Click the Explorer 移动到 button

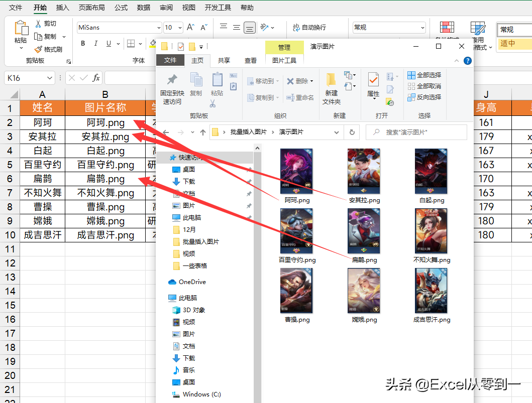tap(263, 81)
